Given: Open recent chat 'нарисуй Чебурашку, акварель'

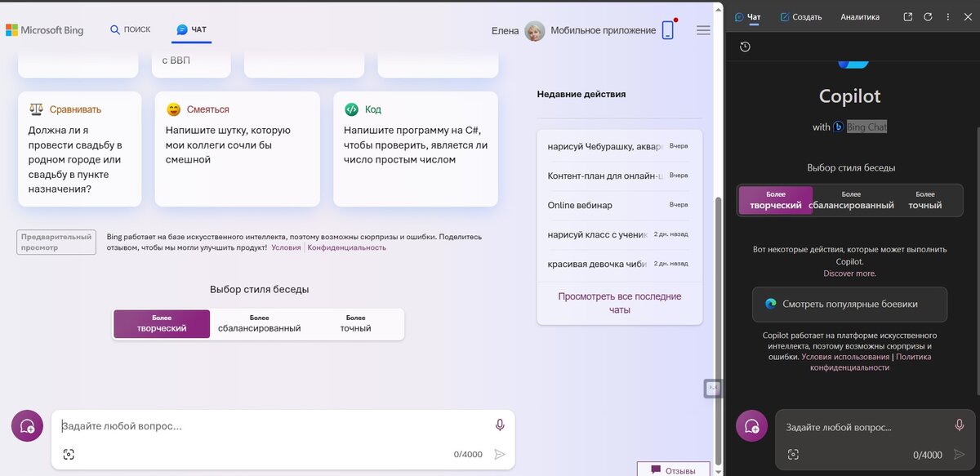Looking at the screenshot, I should click(618, 146).
